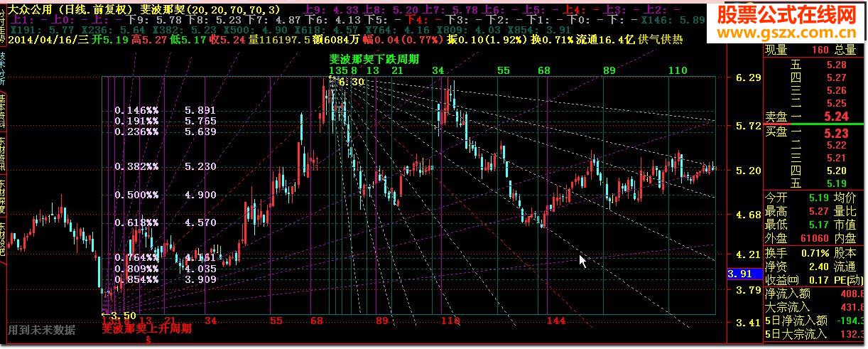868x349 pixels.
Task: Select the 6.30 peak price label
Action: (x=351, y=82)
